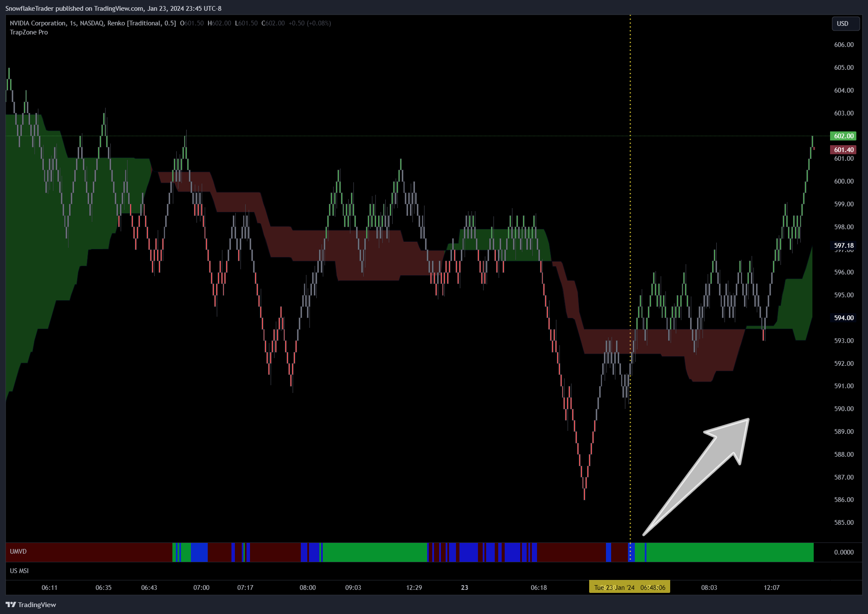Select the TrapZone Pro indicator label
This screenshot has width=868, height=614.
click(29, 32)
